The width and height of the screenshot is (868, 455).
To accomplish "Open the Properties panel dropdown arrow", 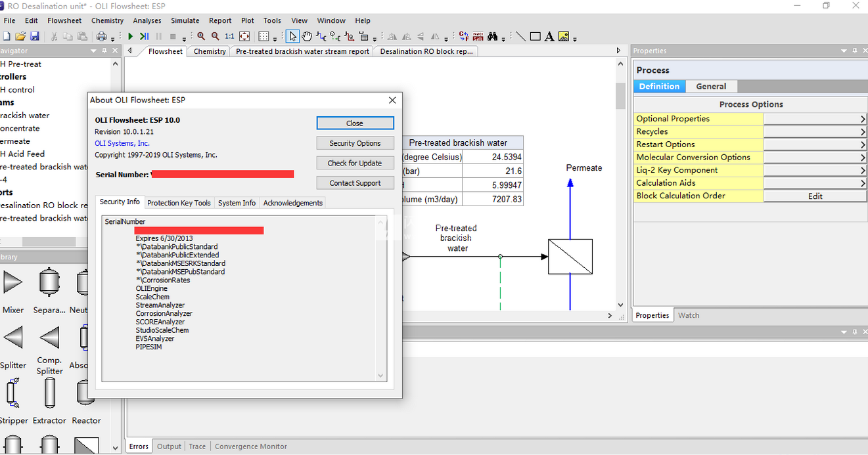I will click(x=844, y=51).
